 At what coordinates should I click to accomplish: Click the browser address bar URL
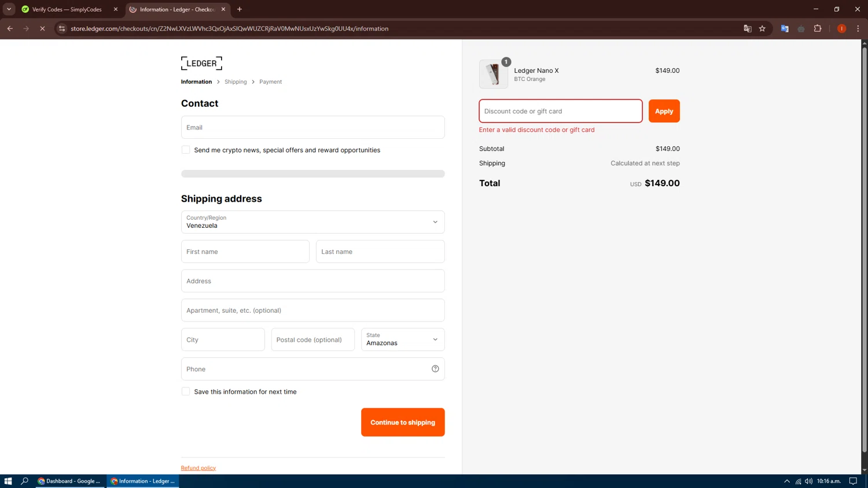[x=230, y=28]
